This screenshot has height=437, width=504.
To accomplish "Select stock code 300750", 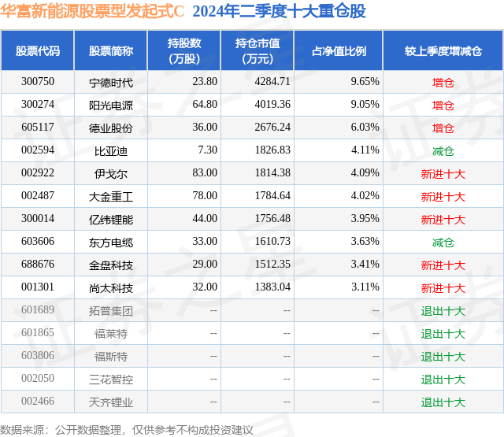I will point(38,82).
